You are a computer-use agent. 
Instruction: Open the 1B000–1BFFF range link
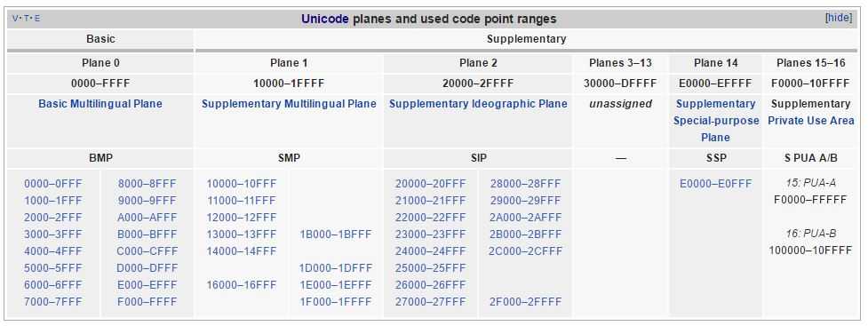(336, 235)
